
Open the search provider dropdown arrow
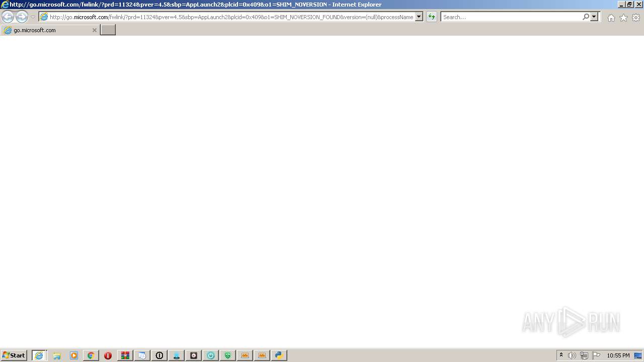(594, 17)
